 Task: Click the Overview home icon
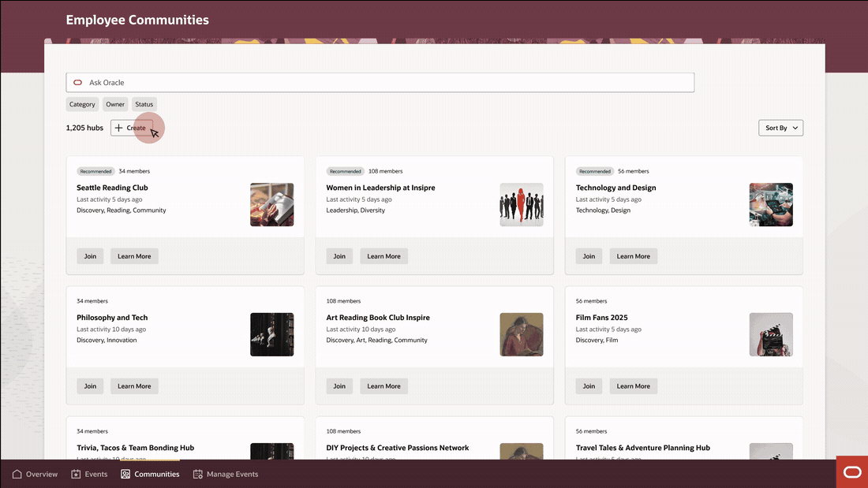[x=17, y=474]
